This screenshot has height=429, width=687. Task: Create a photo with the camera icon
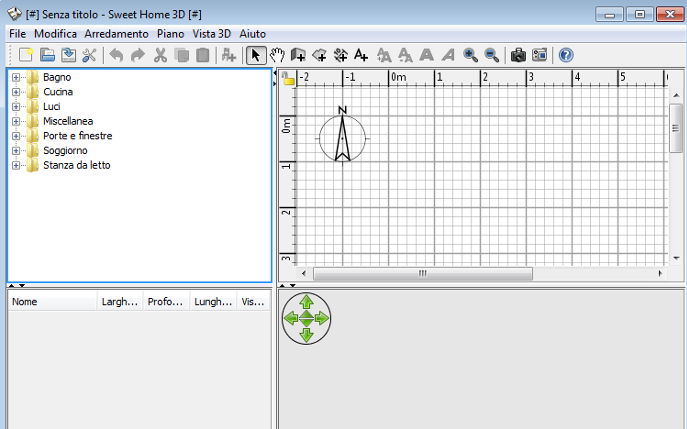(518, 55)
